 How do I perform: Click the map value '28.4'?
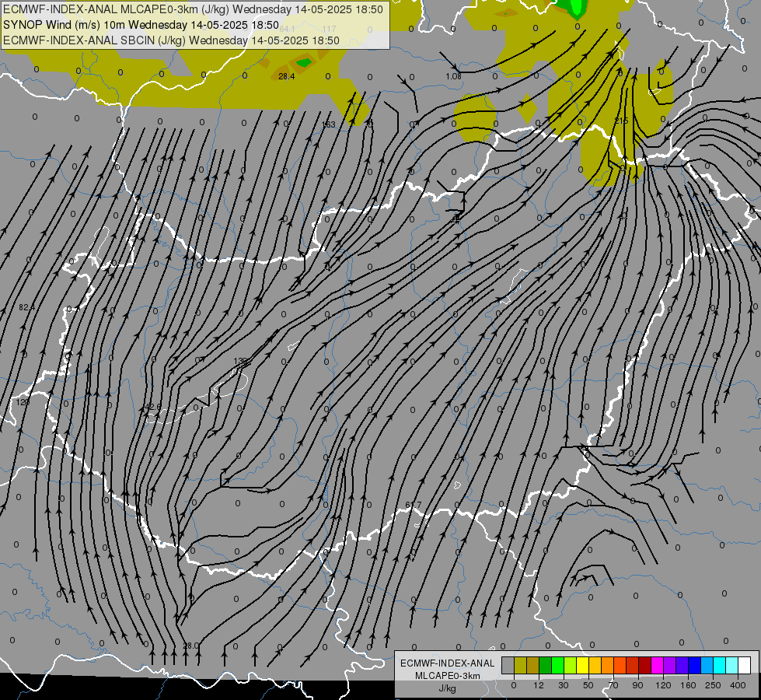[286, 76]
